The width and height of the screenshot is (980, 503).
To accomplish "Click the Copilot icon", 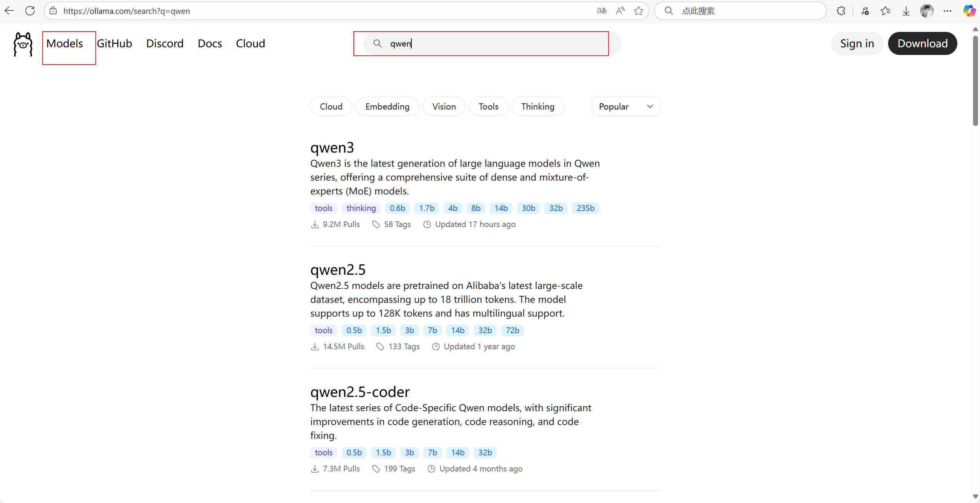I will (x=969, y=11).
